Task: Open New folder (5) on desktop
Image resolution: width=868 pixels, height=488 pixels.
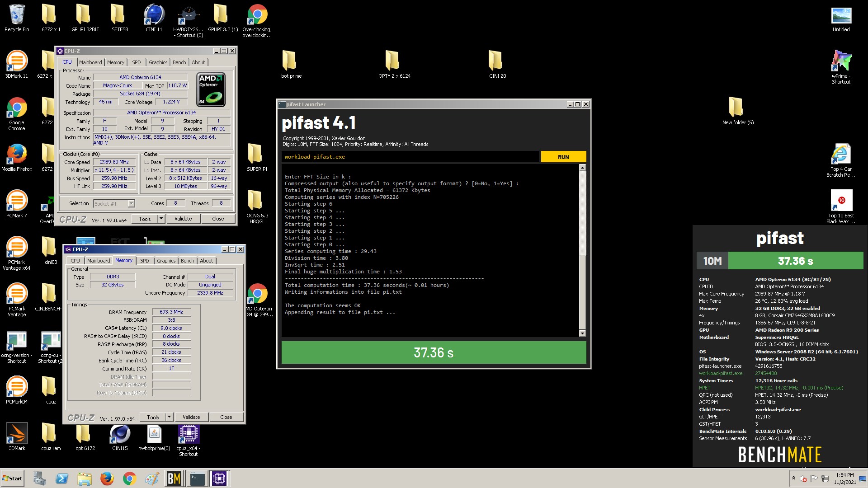Action: pos(738,111)
